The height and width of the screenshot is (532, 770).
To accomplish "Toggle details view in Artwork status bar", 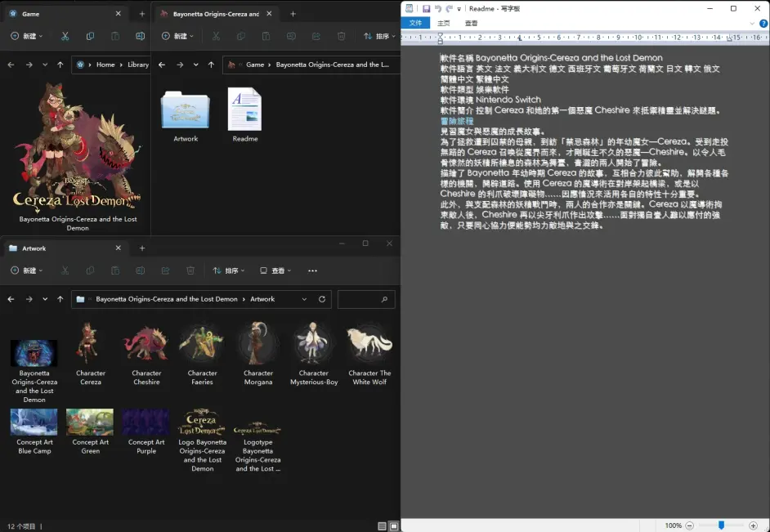I will click(x=382, y=526).
